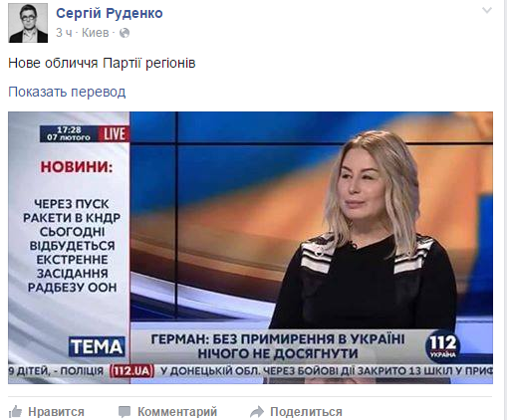Image resolution: width=507 pixels, height=420 pixels.
Task: Open the Комментарий comment button
Action: coord(177,412)
